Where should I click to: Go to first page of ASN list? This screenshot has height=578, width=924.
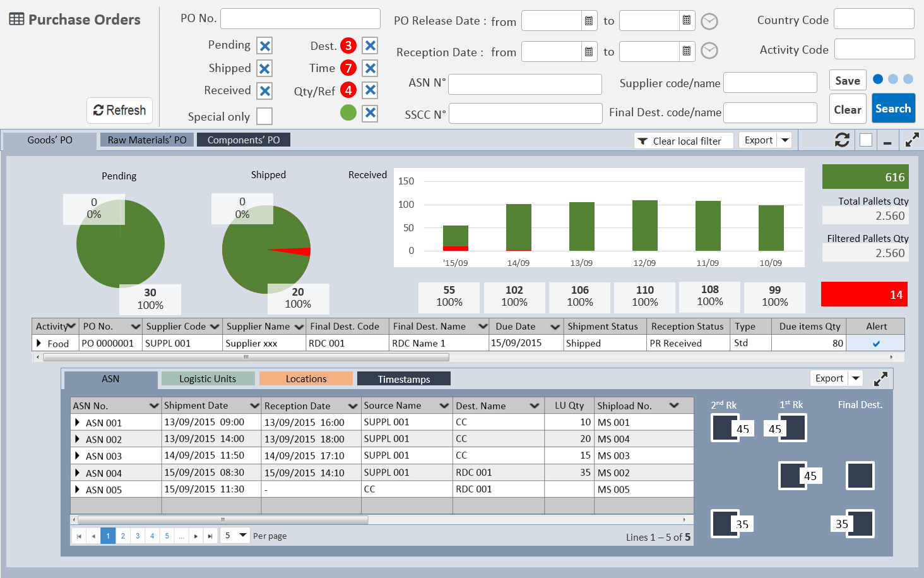point(79,536)
